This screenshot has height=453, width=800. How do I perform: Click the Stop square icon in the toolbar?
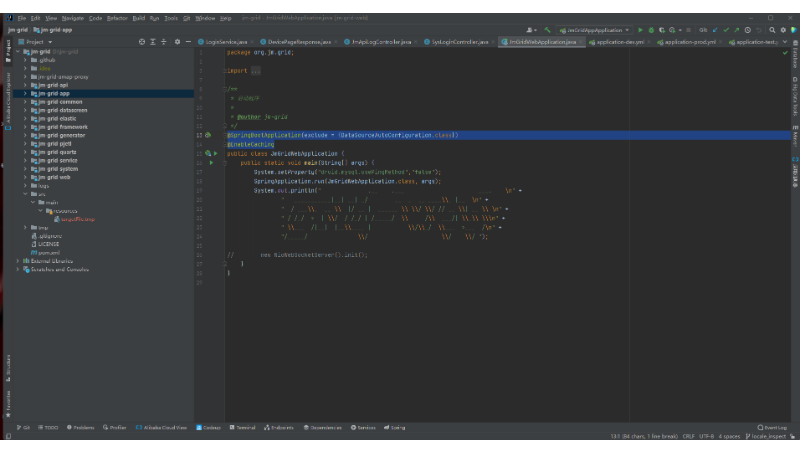[688, 30]
